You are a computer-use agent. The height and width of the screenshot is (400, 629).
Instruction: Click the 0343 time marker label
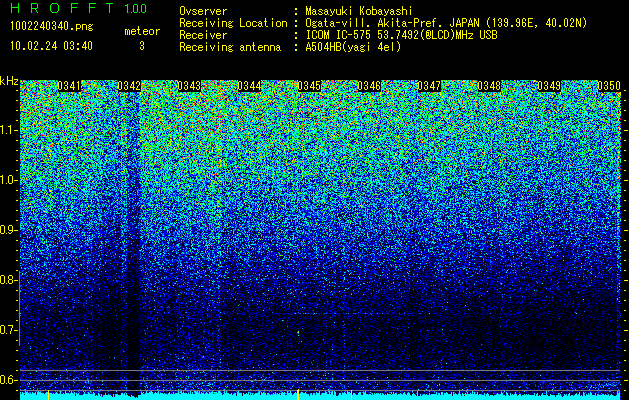click(x=189, y=86)
